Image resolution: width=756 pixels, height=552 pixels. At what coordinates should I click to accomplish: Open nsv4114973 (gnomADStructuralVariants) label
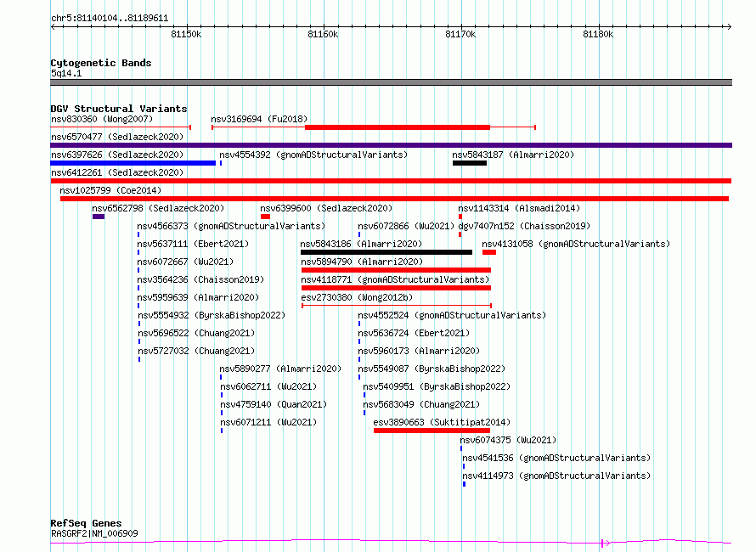pos(556,476)
